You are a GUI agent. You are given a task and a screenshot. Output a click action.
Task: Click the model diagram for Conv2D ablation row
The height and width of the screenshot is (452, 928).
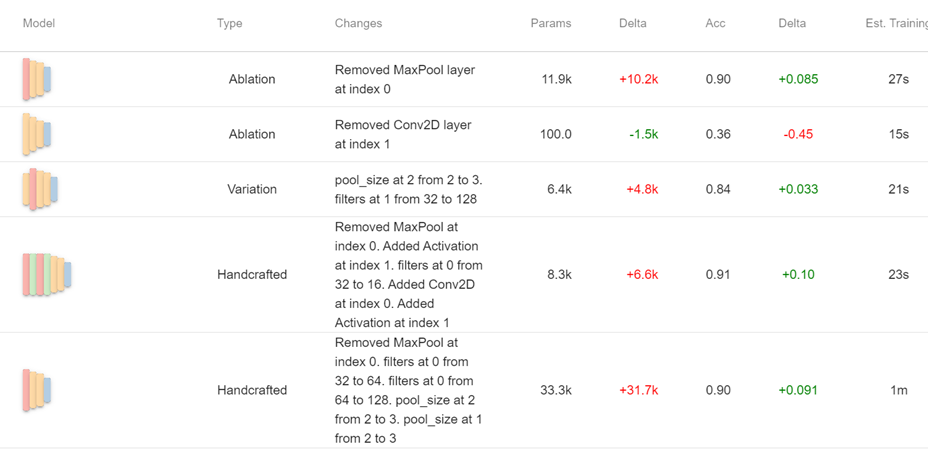pyautogui.click(x=37, y=134)
